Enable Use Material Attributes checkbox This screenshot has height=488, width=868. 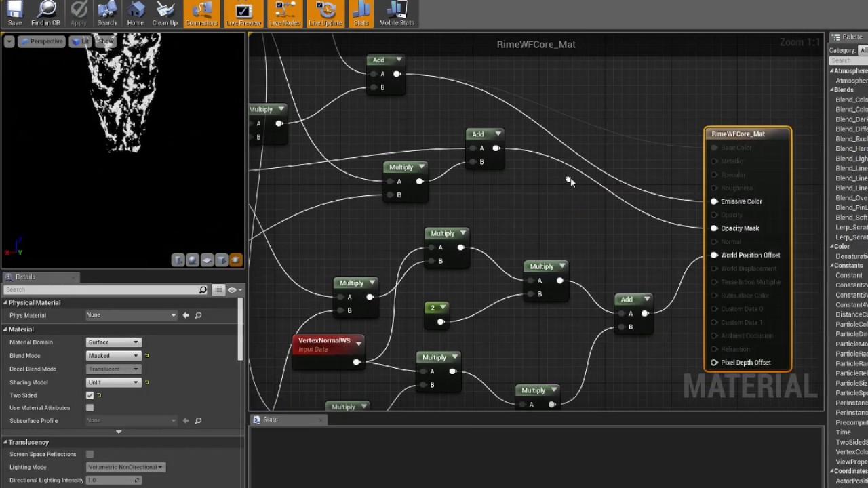[90, 408]
